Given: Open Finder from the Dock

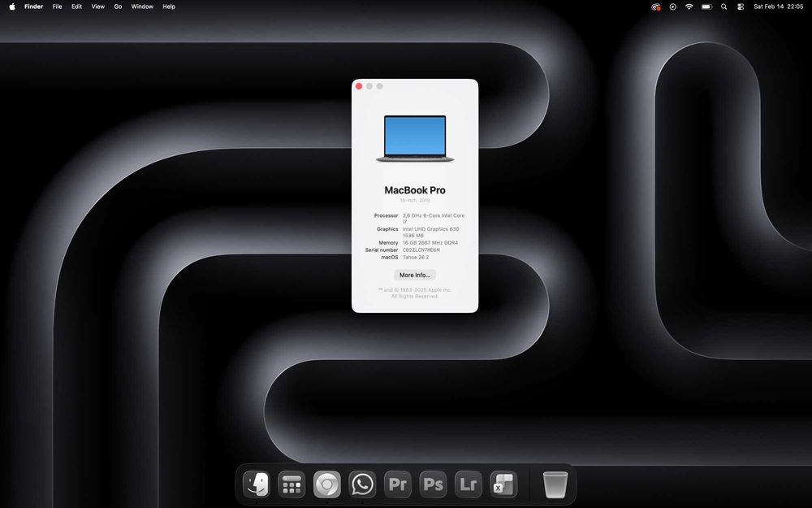Looking at the screenshot, I should 257,484.
